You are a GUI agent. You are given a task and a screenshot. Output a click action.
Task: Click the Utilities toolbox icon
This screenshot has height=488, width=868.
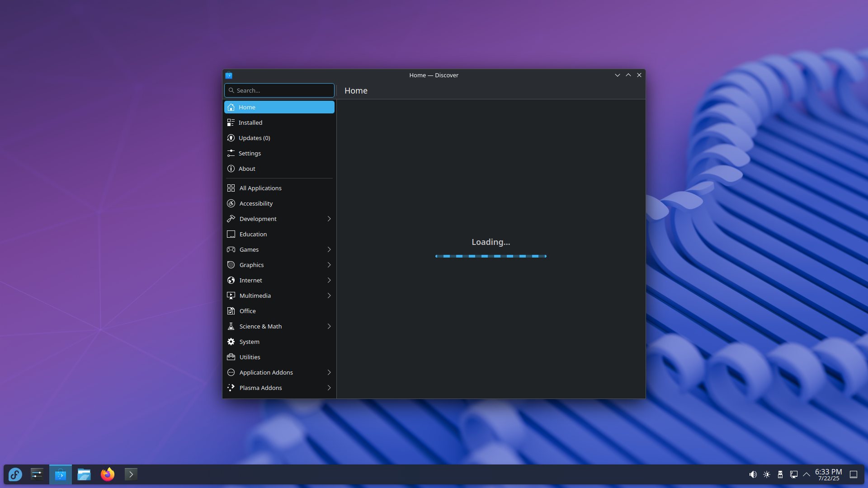pos(231,357)
